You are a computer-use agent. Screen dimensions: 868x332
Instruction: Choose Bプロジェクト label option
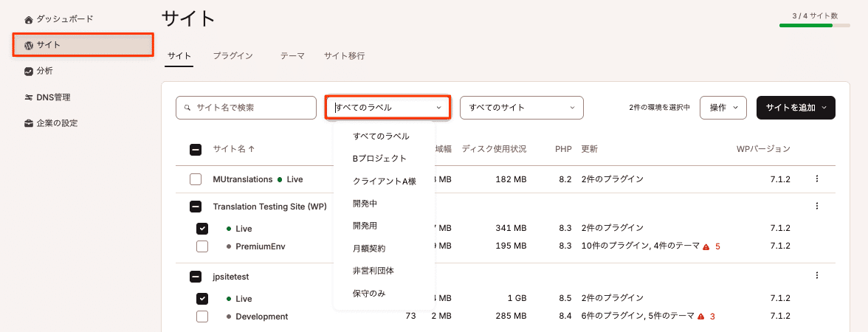click(379, 159)
